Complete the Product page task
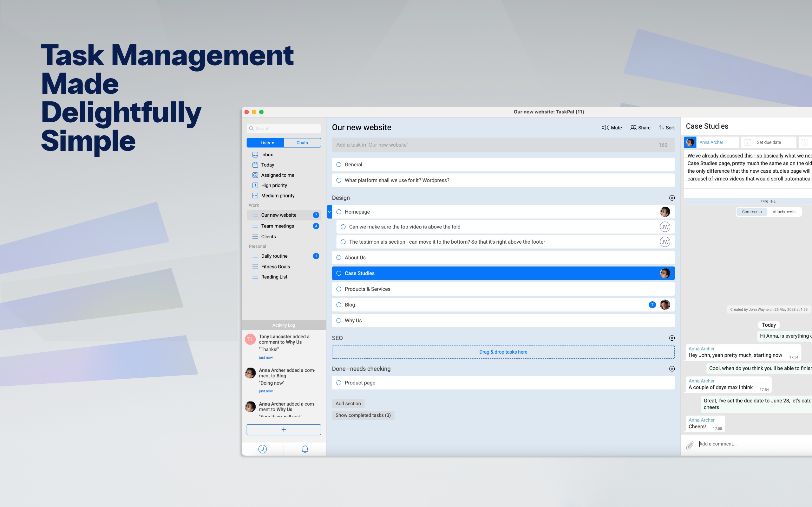This screenshot has width=812, height=507. tap(338, 382)
